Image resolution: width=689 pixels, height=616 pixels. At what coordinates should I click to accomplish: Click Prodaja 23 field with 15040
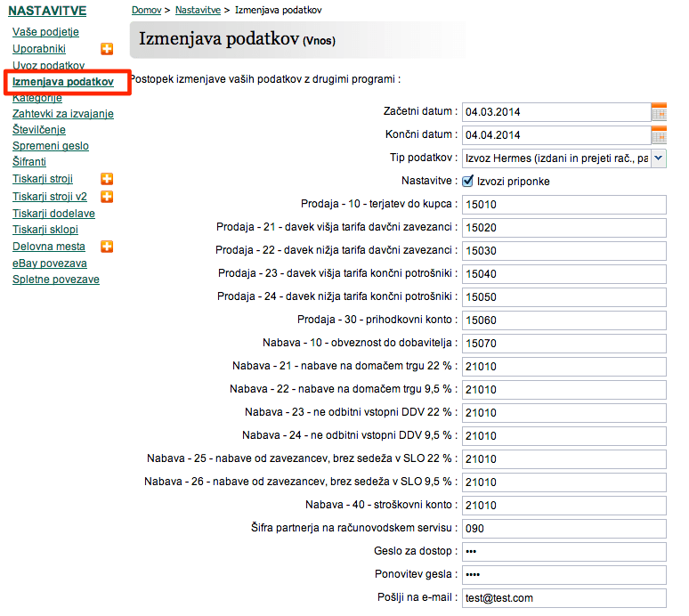tap(564, 274)
